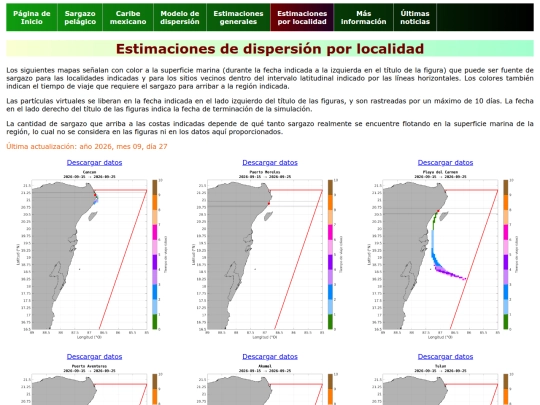
Task: Download data for the Puerto Aventuras map
Action: (x=94, y=357)
